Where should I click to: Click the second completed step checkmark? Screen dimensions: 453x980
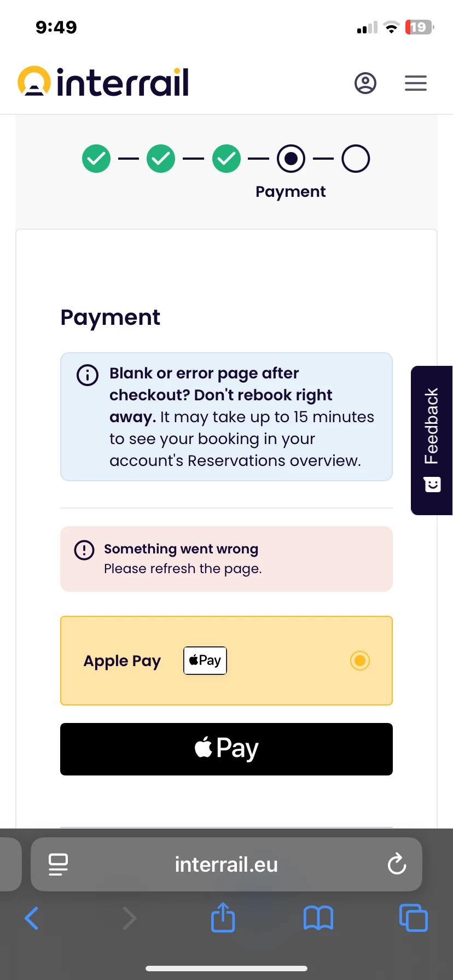tap(161, 159)
